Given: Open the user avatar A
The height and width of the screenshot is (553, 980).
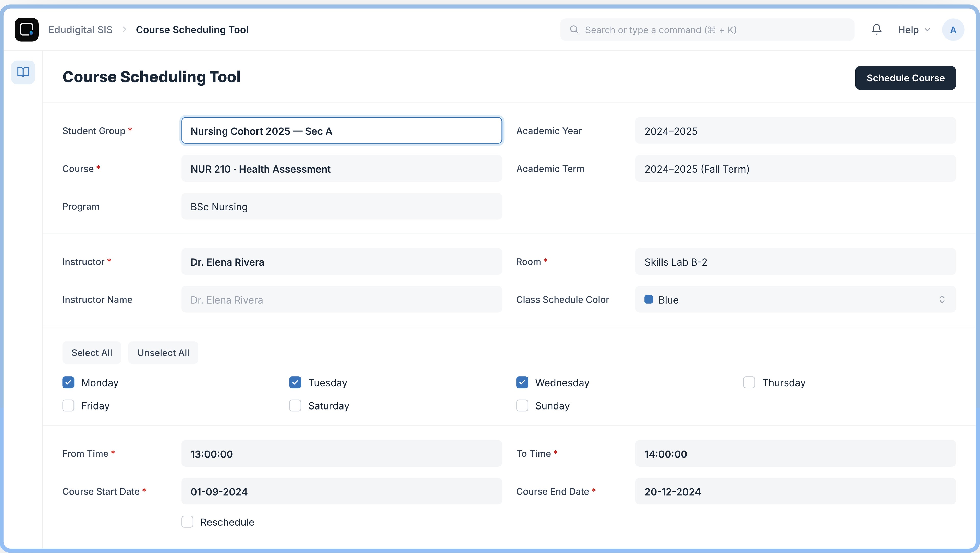Looking at the screenshot, I should [953, 30].
